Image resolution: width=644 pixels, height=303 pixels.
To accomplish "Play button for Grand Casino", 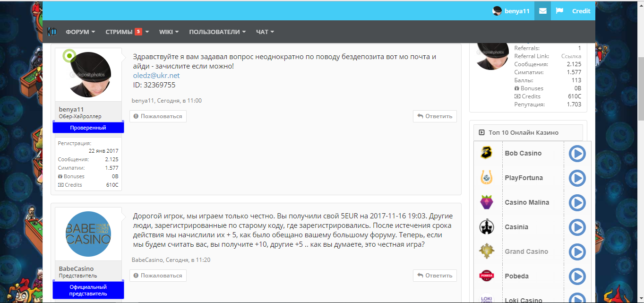I will 577,252.
